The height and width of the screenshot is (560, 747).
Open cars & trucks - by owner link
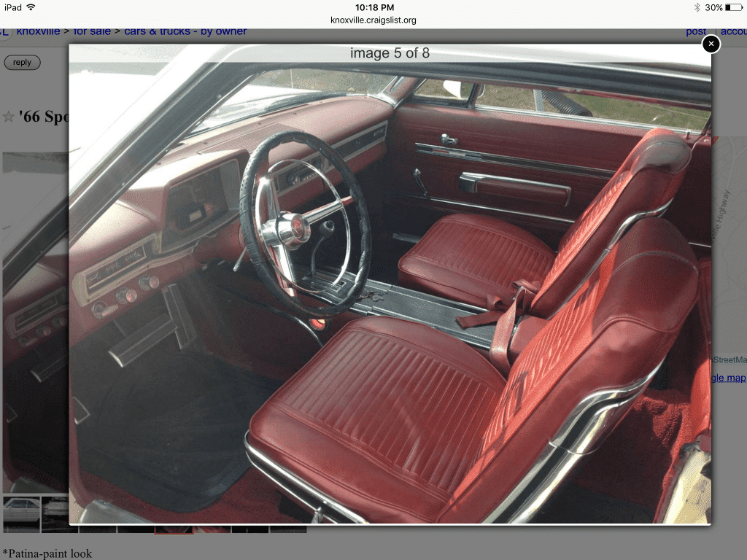pyautogui.click(x=185, y=31)
